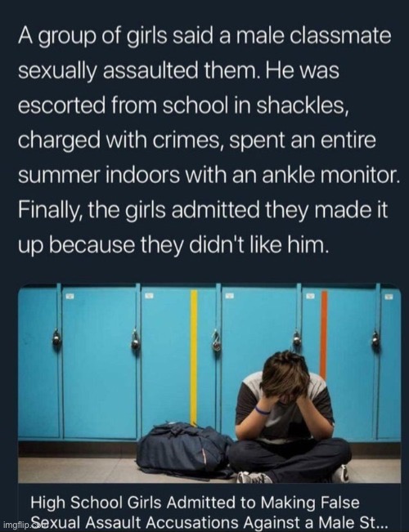Click the blue backpack on the floor

coord(185,448)
